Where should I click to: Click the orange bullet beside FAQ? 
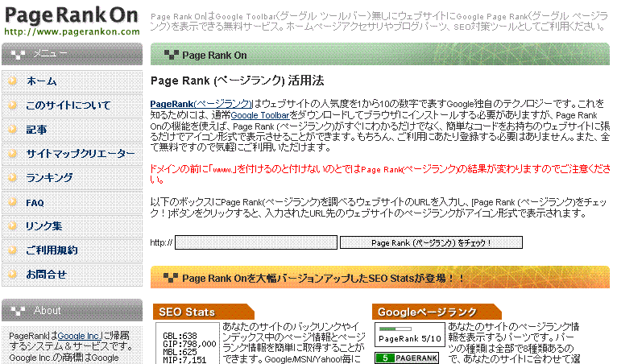(13, 202)
